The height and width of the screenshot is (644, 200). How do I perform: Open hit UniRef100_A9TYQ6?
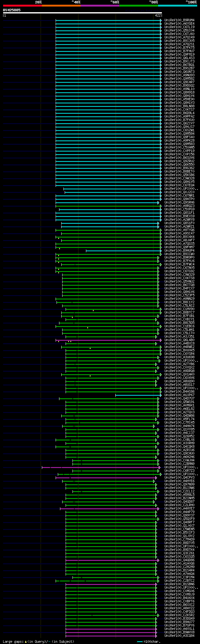tap(179, 230)
